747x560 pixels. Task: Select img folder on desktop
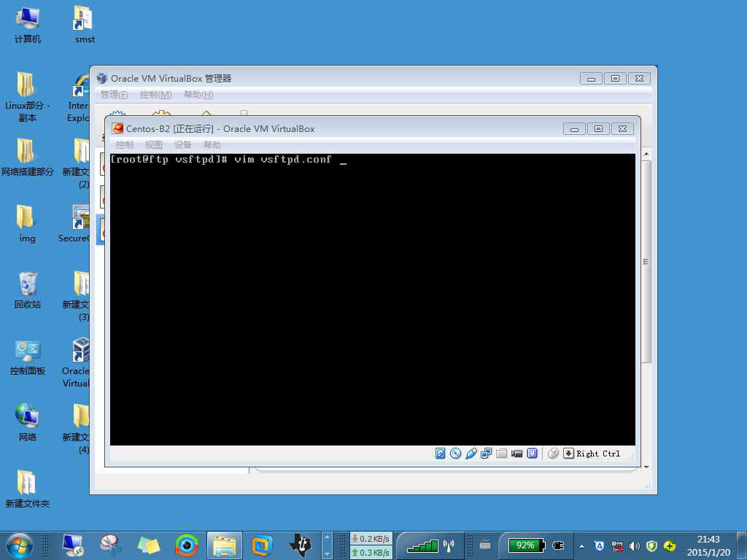coord(27,224)
